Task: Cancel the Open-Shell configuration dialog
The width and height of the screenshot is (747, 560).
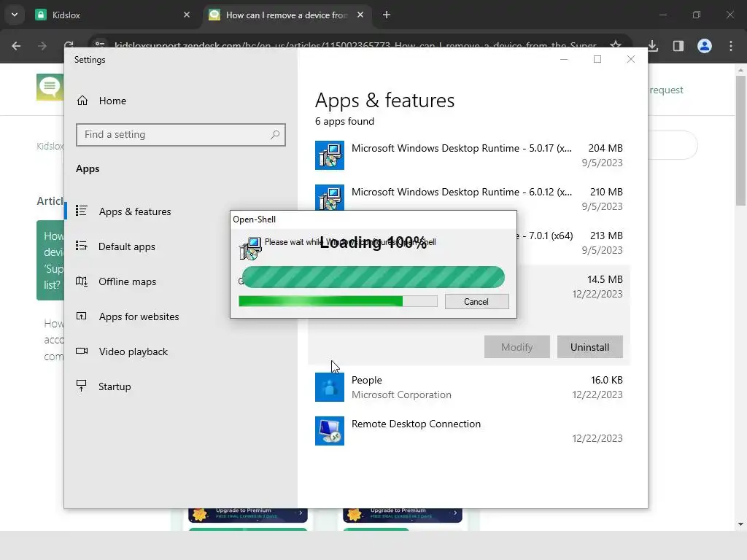Action: point(476,301)
